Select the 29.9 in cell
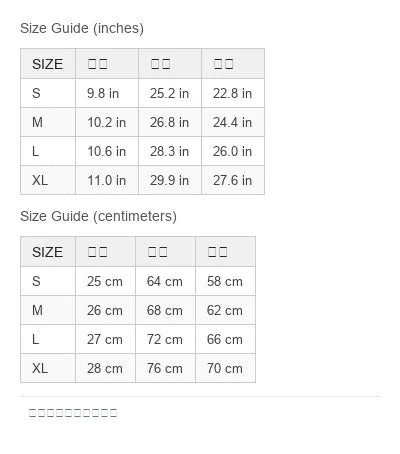This screenshot has width=400, height=454. pos(170,180)
